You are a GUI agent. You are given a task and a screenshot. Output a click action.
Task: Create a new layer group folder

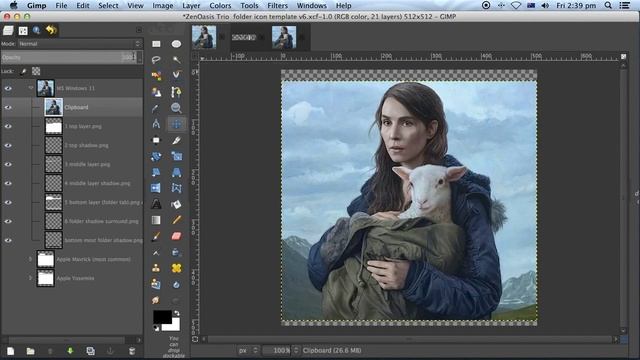[x=30, y=351]
